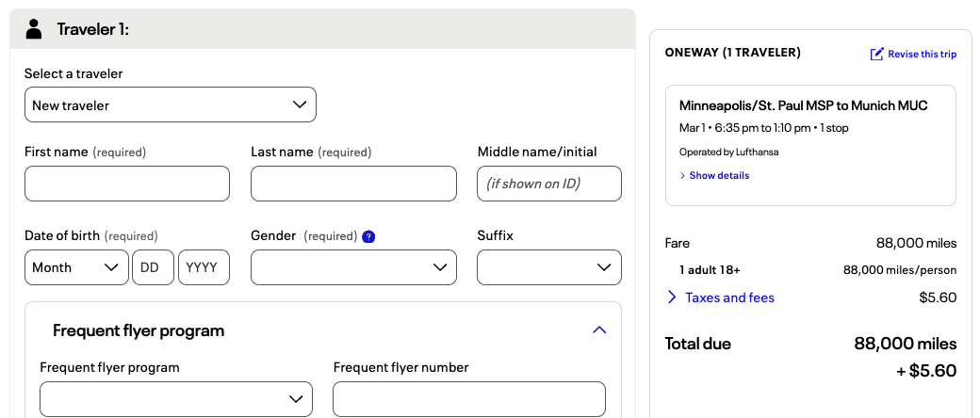Click the YYYY birth year field

click(204, 267)
